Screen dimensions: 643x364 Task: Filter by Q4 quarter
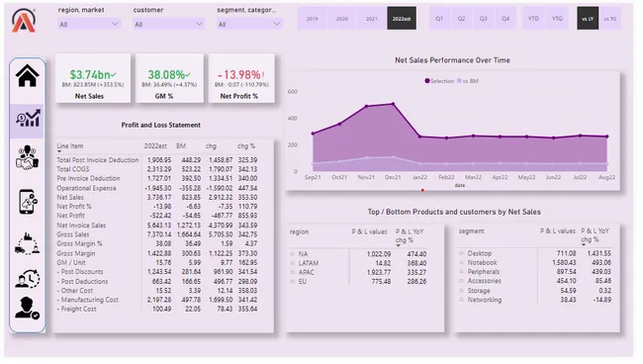click(x=505, y=19)
